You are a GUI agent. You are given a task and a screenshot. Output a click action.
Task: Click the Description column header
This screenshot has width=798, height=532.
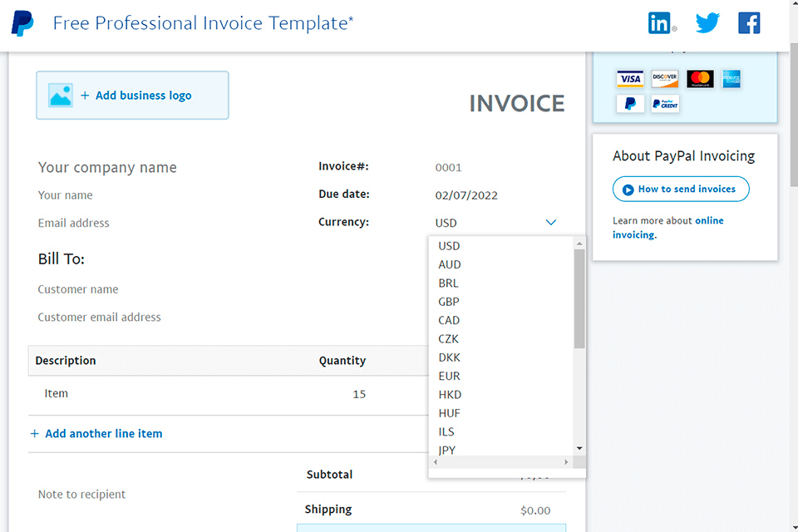(66, 361)
